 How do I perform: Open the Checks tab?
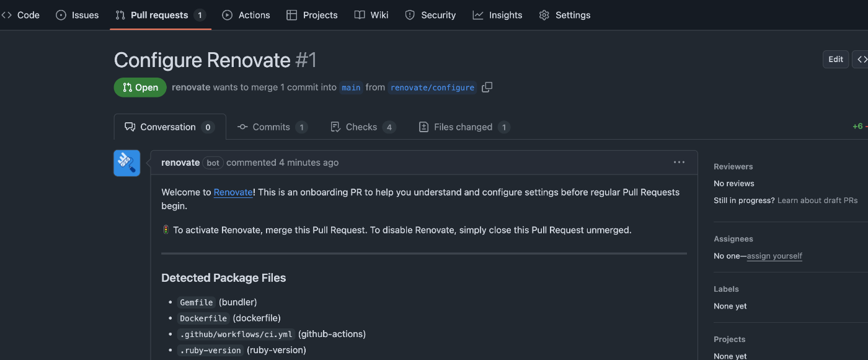[x=363, y=127]
